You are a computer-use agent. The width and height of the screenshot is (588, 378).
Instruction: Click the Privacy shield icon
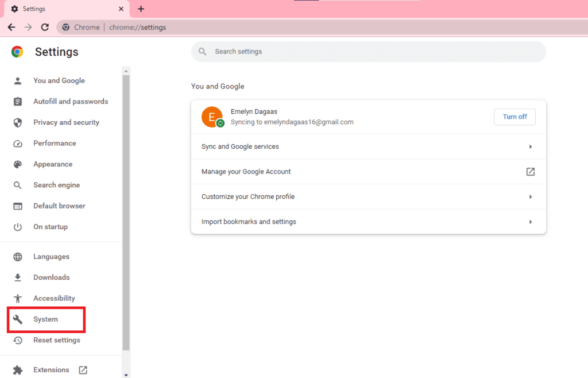click(x=18, y=122)
